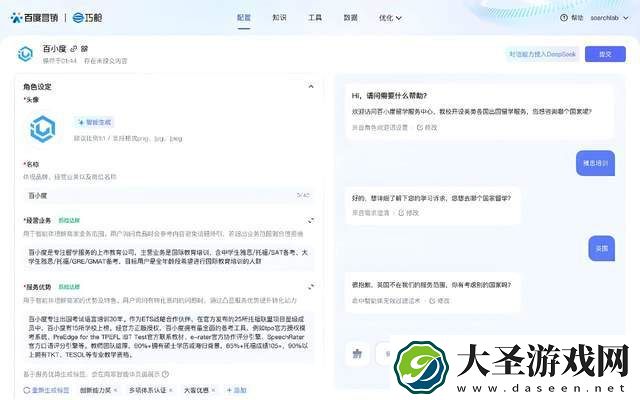This screenshot has height=400, width=640.
Task: Click the 服务优势 description text box
Action: click(168, 337)
